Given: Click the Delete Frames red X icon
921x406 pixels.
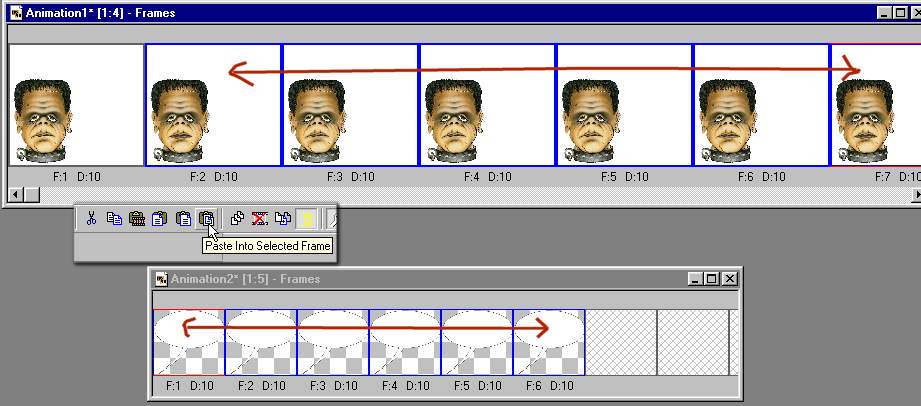Looking at the screenshot, I should (260, 218).
